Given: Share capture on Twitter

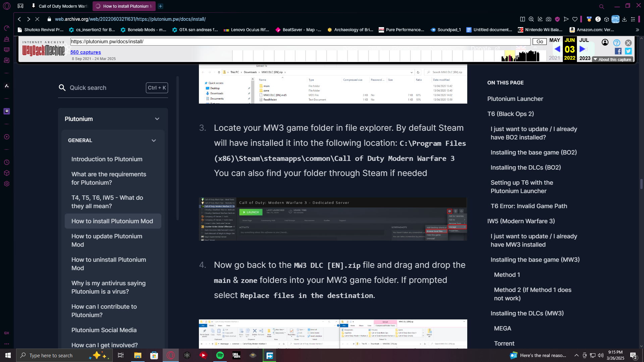Looking at the screenshot, I should click(x=628, y=51).
